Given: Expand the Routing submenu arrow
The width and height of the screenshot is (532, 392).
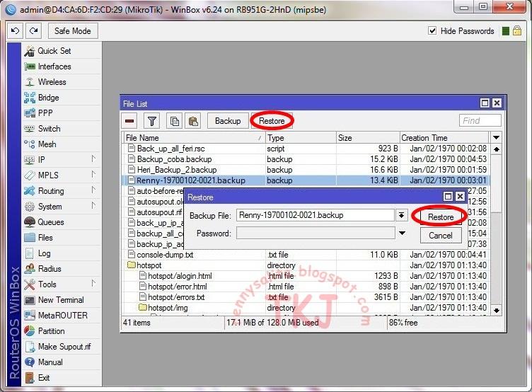Looking at the screenshot, I should [x=93, y=190].
